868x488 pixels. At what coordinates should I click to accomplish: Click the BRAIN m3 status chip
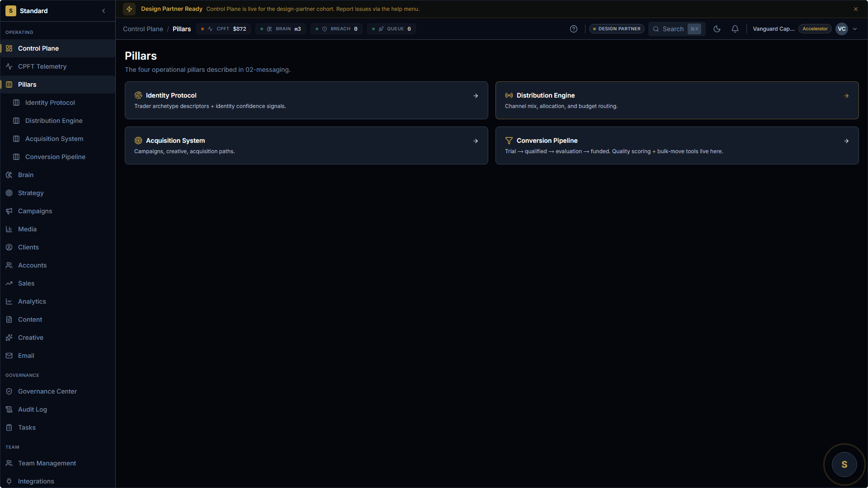coord(281,29)
